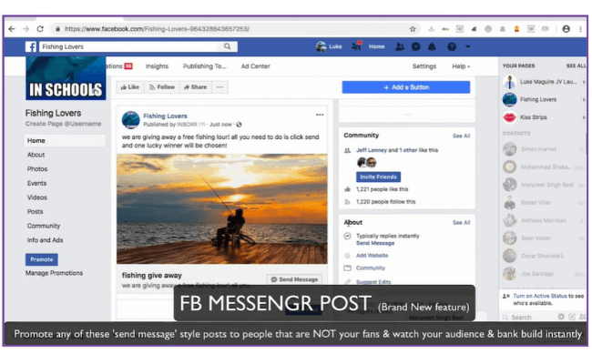This screenshot has height=364, width=592.
Task: Click the browser forward arrow
Action: tap(26, 29)
